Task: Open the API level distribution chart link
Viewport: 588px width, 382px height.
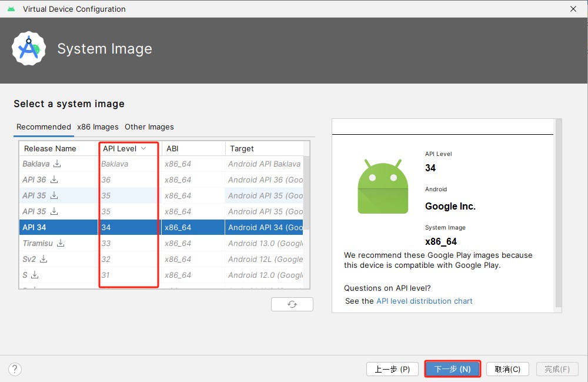Action: coord(424,301)
